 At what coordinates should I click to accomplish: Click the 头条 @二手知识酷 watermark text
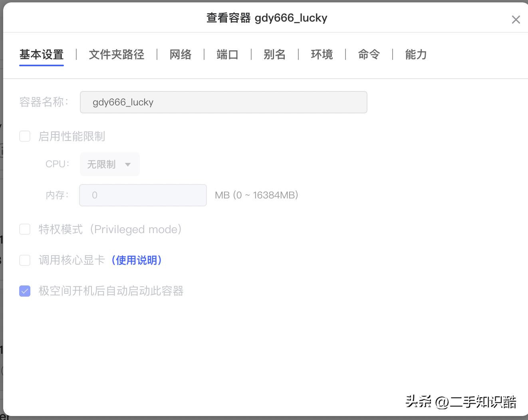pos(459,402)
